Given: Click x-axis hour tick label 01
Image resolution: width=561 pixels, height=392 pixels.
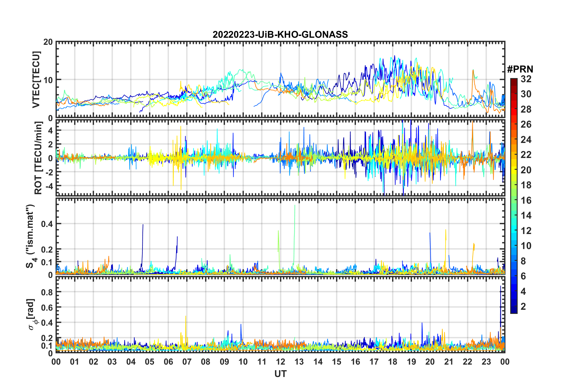Looking at the screenshot, I should 75,362.
